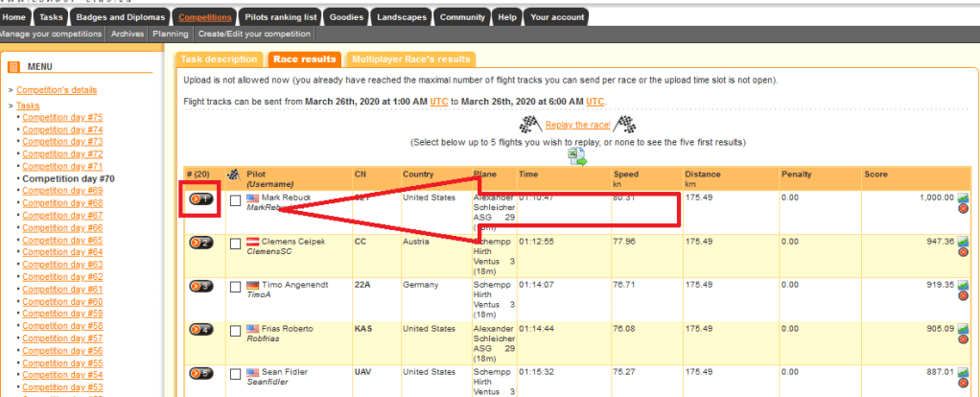The height and width of the screenshot is (397, 980).
Task: Click the Replay the race! link
Action: (x=578, y=125)
